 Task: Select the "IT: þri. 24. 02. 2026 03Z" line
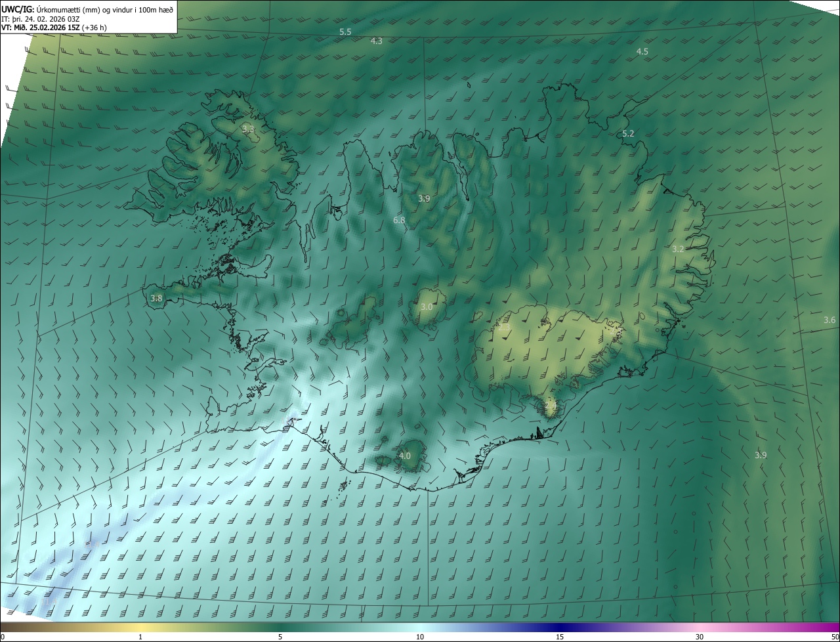[41, 19]
